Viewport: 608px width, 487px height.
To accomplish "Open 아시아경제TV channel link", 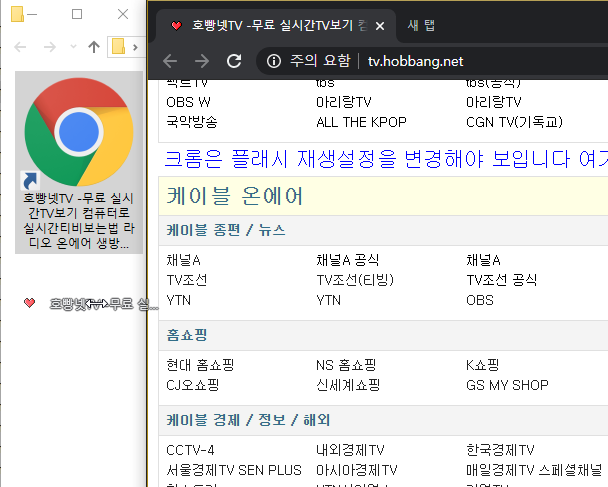I will (357, 470).
